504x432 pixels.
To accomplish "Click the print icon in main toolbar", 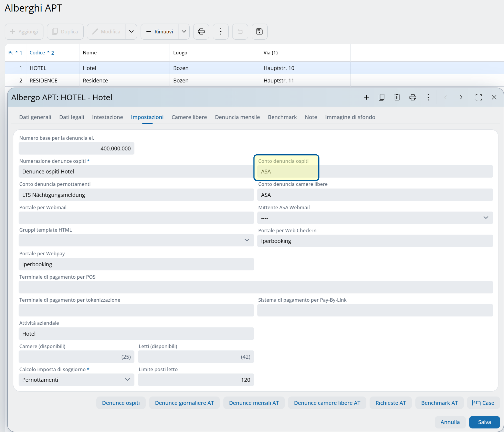I will pos(201,31).
